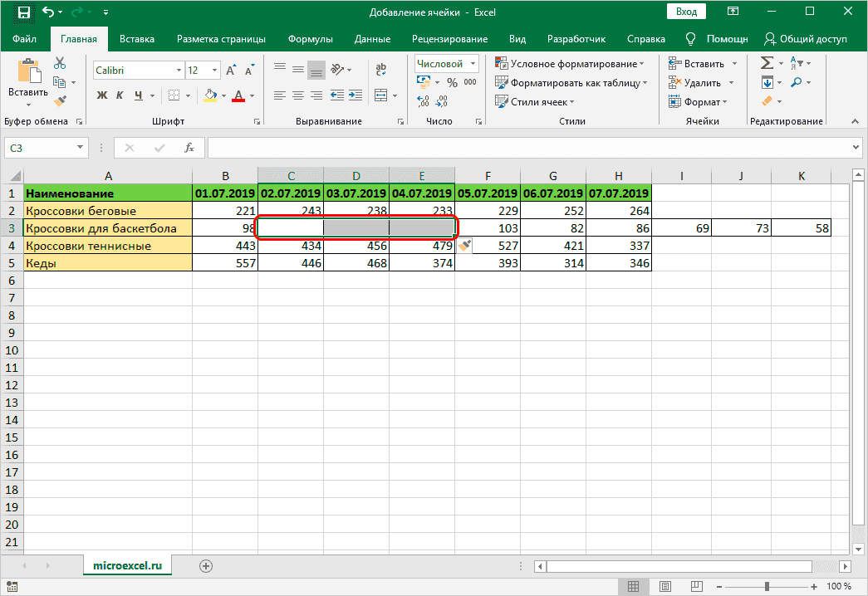868x596 pixels.
Task: Select the Format Painter brush icon
Action: coord(60,100)
